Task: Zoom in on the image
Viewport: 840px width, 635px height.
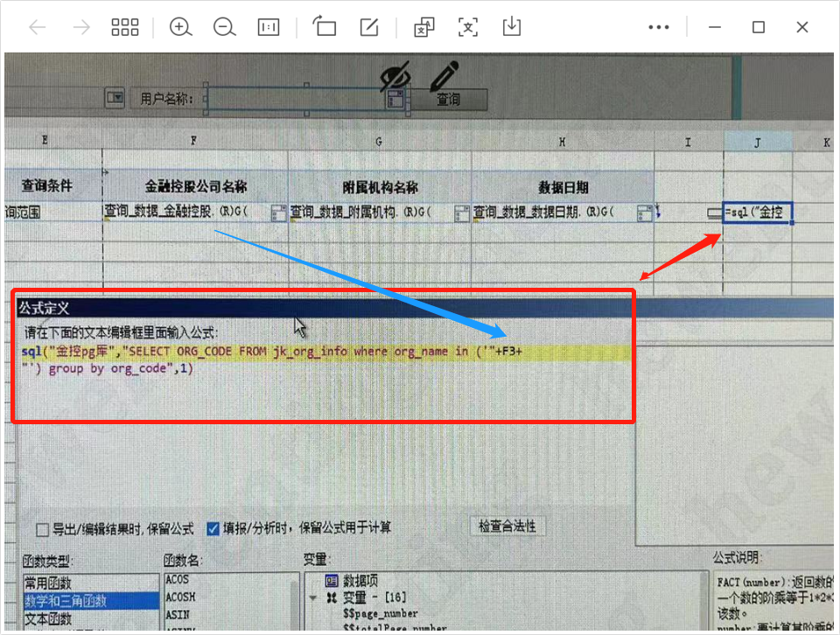Action: [x=180, y=27]
